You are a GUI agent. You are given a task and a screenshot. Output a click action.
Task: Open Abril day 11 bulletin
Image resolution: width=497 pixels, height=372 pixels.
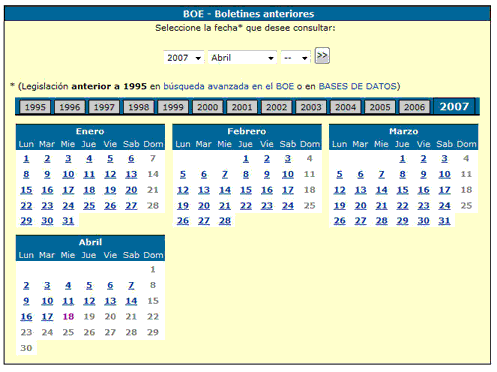(x=68, y=301)
